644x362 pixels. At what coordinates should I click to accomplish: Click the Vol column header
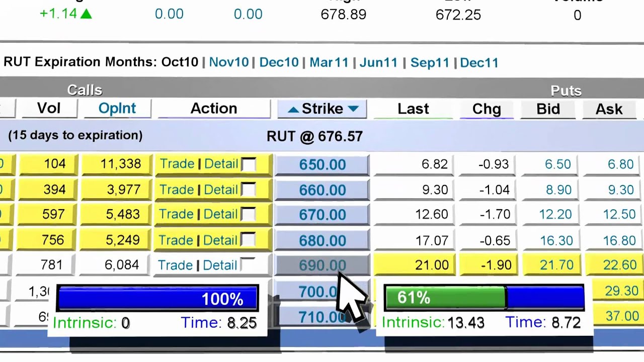(49, 109)
